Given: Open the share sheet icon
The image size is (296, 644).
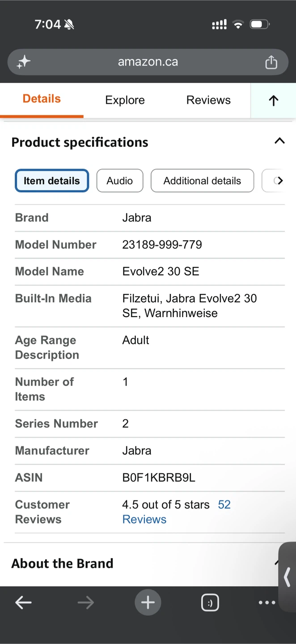Looking at the screenshot, I should coord(271,62).
